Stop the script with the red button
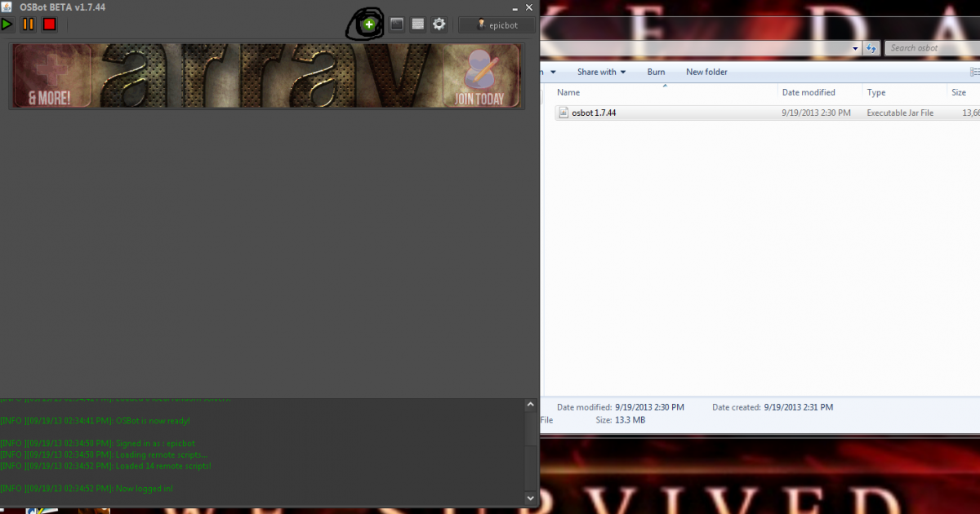980x514 pixels. 49,24
